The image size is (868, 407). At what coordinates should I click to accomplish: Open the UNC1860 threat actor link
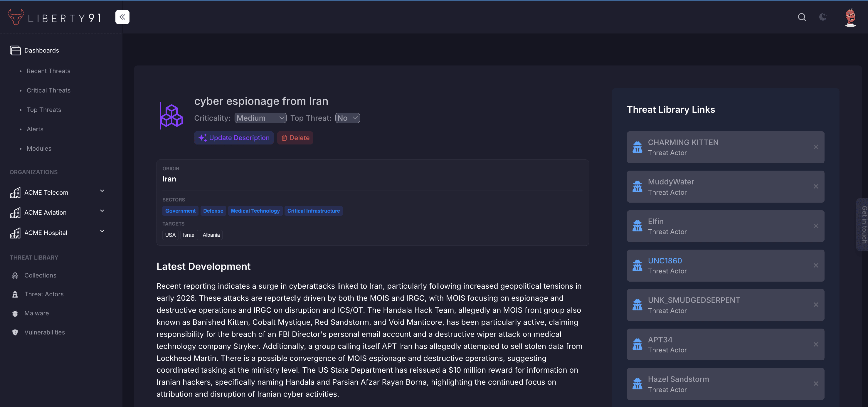tap(665, 260)
